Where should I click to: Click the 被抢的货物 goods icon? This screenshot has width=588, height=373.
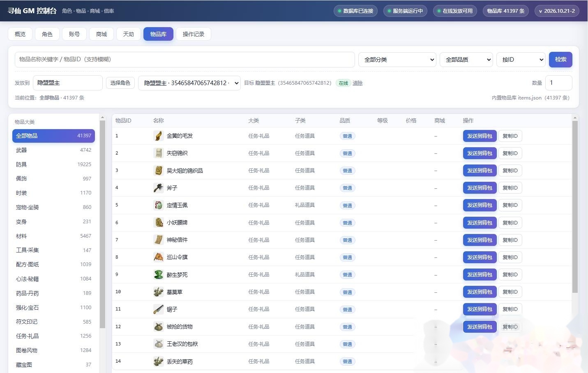pyautogui.click(x=158, y=327)
